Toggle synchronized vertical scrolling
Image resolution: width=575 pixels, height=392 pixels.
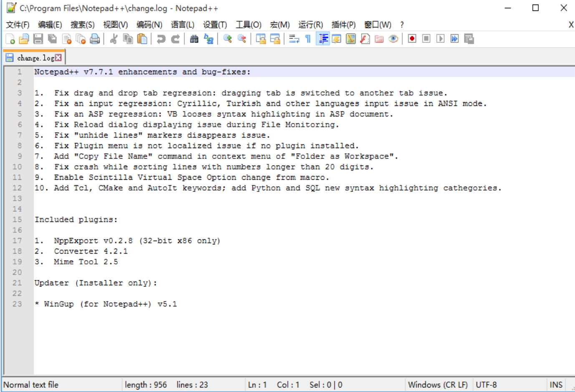pyautogui.click(x=261, y=39)
